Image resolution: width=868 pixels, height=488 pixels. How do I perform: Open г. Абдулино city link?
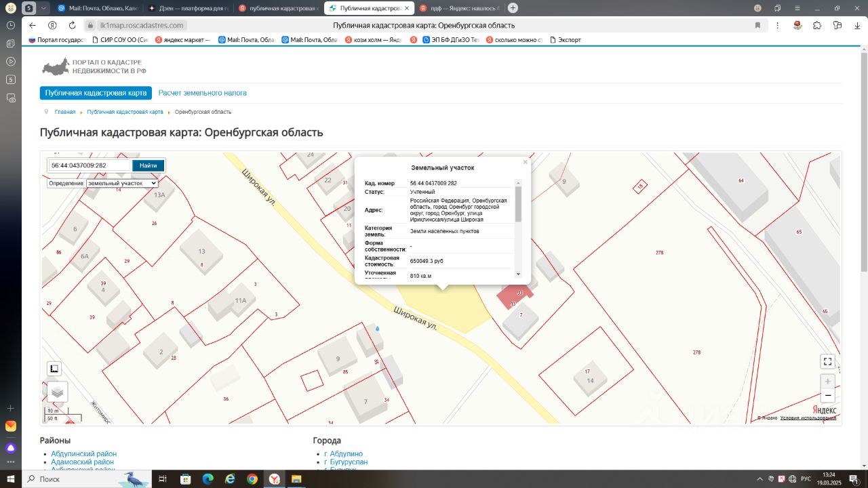344,454
